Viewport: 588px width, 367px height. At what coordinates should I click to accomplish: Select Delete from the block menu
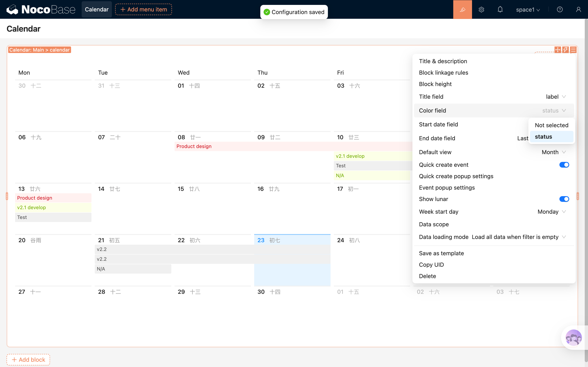coord(427,276)
